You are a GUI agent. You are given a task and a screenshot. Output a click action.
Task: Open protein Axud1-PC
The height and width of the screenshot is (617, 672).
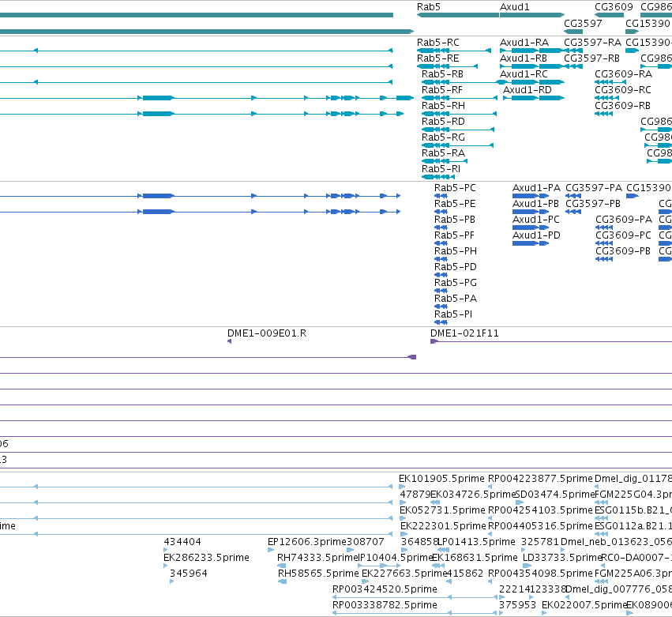[536, 220]
